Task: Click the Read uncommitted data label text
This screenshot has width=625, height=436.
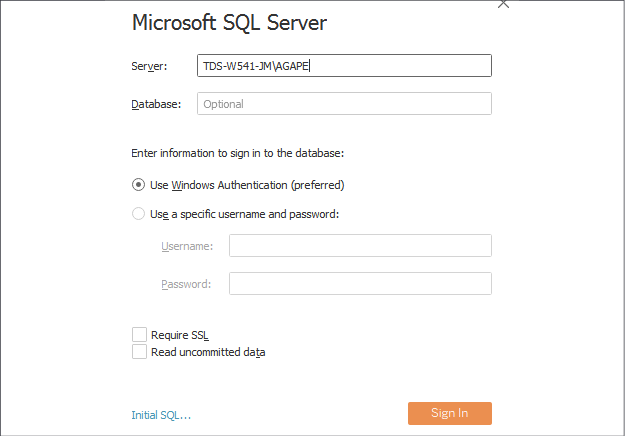Action: [208, 352]
